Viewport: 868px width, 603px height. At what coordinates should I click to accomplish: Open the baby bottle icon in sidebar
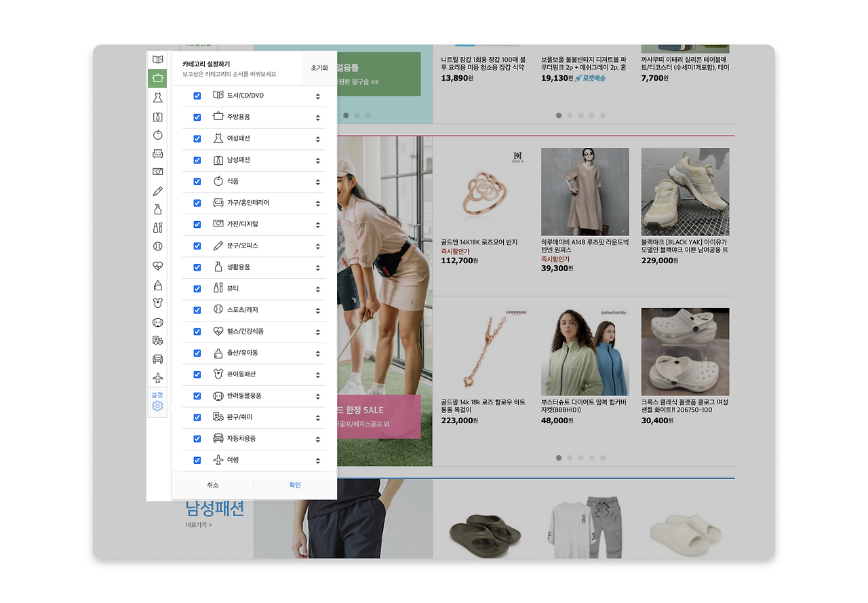(x=157, y=285)
